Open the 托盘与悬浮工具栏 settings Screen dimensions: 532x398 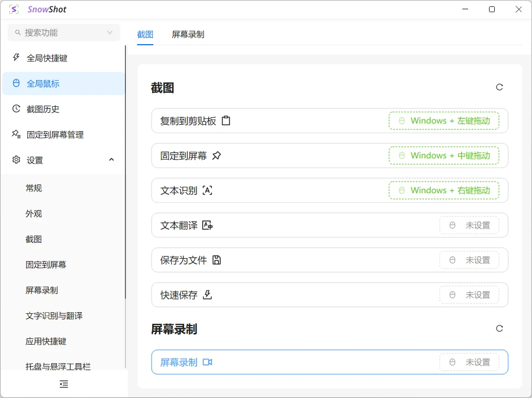63,366
